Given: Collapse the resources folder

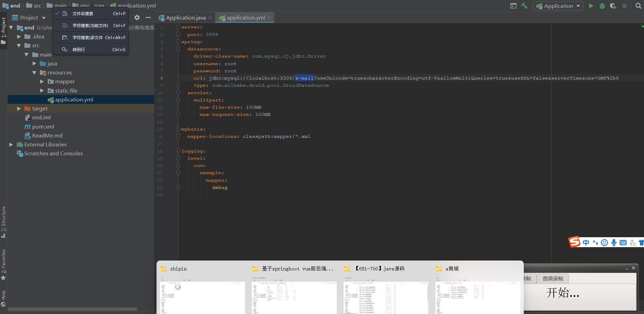Looking at the screenshot, I should point(34,73).
